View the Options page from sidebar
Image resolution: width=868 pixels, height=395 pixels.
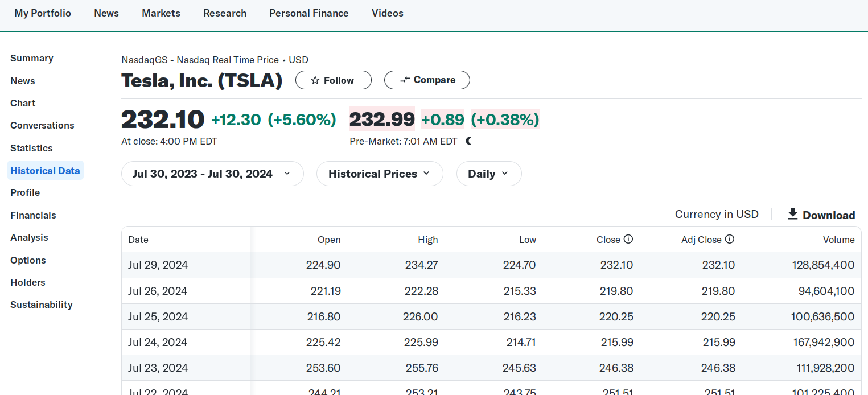click(28, 260)
